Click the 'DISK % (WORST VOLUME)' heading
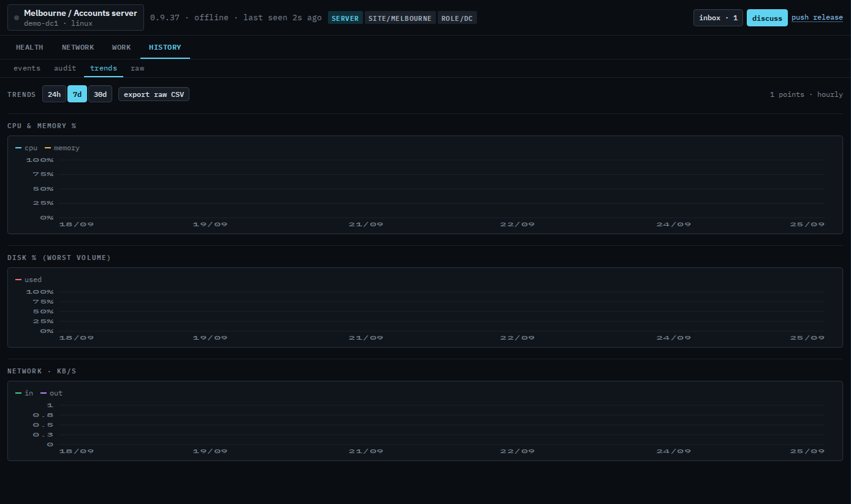Viewport: 851px width, 504px height. (59, 258)
